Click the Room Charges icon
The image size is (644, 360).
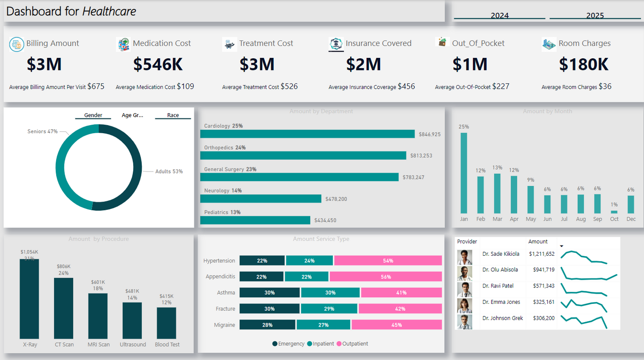pyautogui.click(x=549, y=45)
